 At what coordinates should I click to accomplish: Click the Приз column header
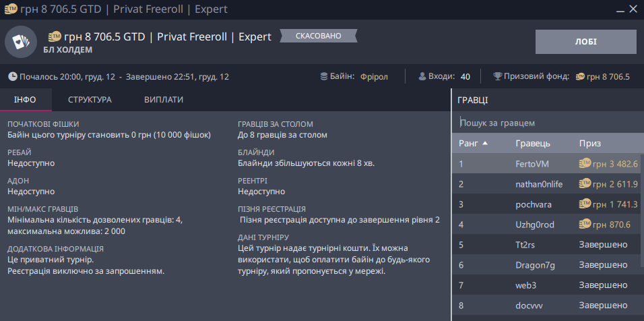tap(590, 144)
